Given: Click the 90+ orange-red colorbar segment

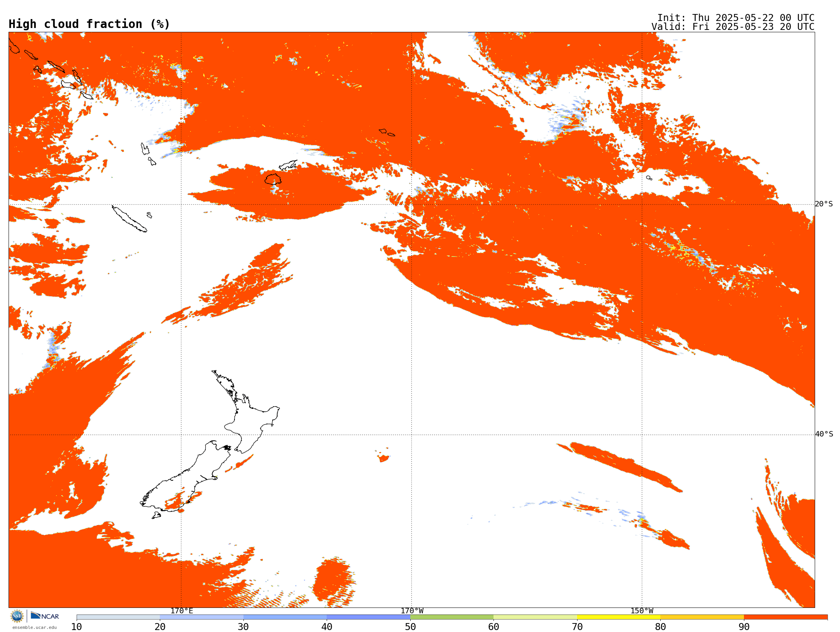Looking at the screenshot, I should pyautogui.click(x=786, y=617).
